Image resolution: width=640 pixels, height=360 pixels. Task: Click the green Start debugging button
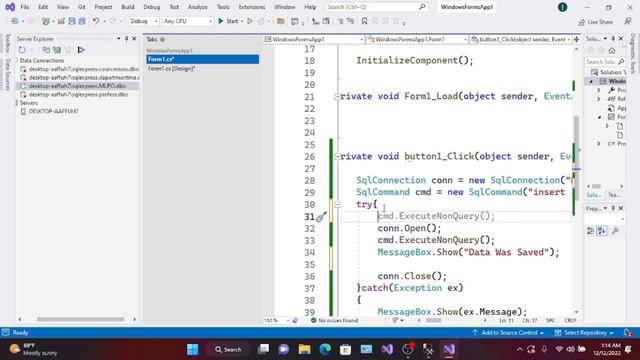[228, 21]
